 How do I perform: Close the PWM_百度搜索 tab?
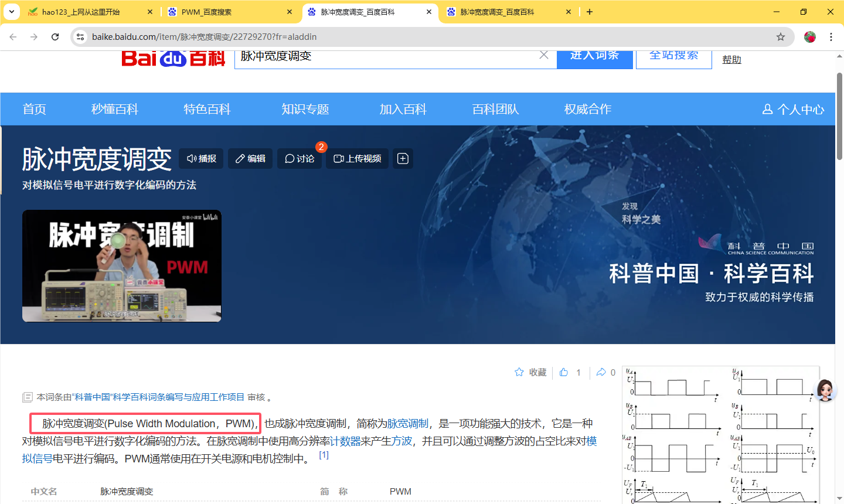point(290,12)
